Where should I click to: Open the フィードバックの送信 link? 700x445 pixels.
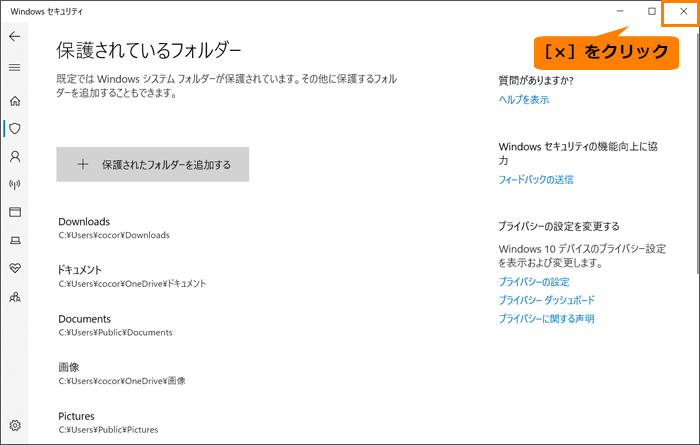[536, 179]
